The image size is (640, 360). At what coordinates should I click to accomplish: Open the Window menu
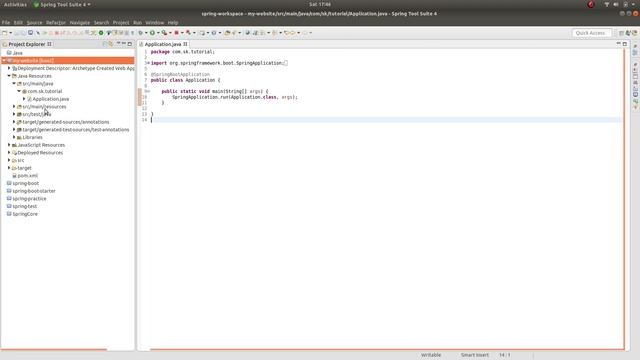(154, 22)
